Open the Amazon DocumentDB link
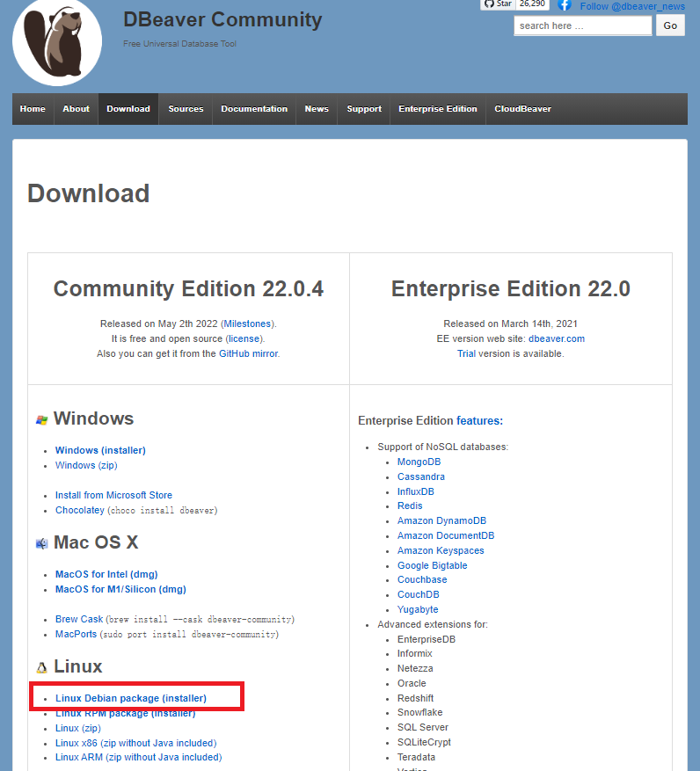700x771 pixels. (x=446, y=535)
